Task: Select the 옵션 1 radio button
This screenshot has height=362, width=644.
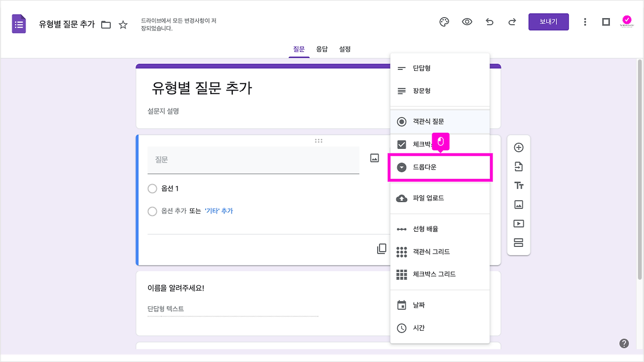Action: pos(152,189)
